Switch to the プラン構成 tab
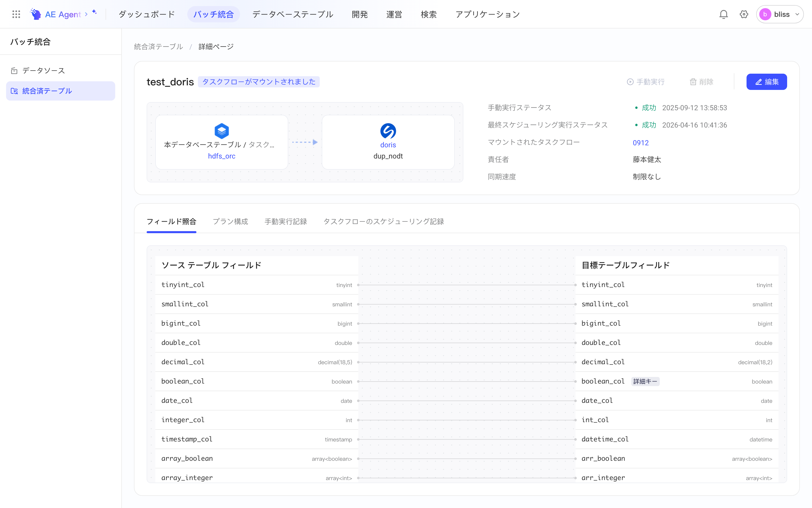The image size is (812, 508). (230, 221)
